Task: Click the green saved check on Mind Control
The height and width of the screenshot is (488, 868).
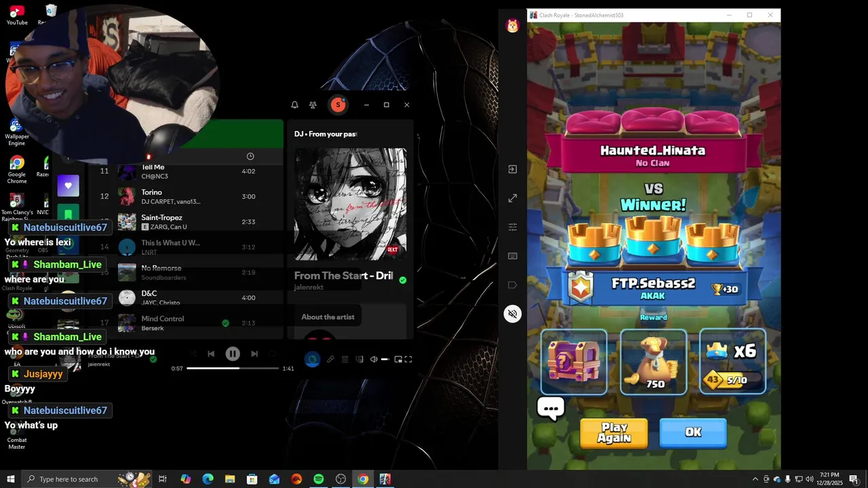Action: click(x=226, y=323)
